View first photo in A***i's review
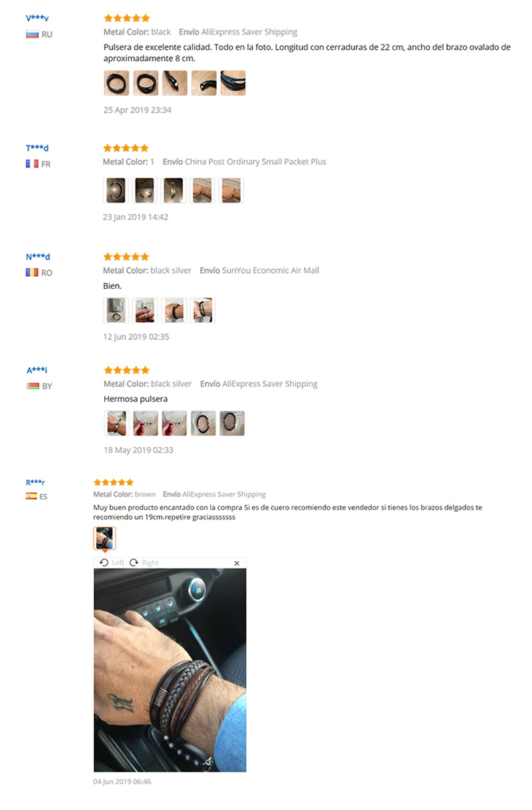Viewport: 532px width, 810px height. point(116,423)
